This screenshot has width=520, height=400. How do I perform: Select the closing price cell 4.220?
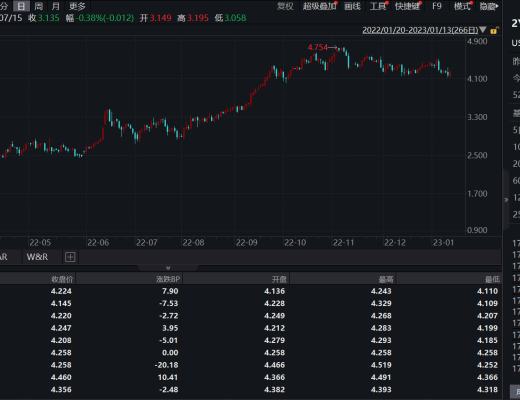61,316
